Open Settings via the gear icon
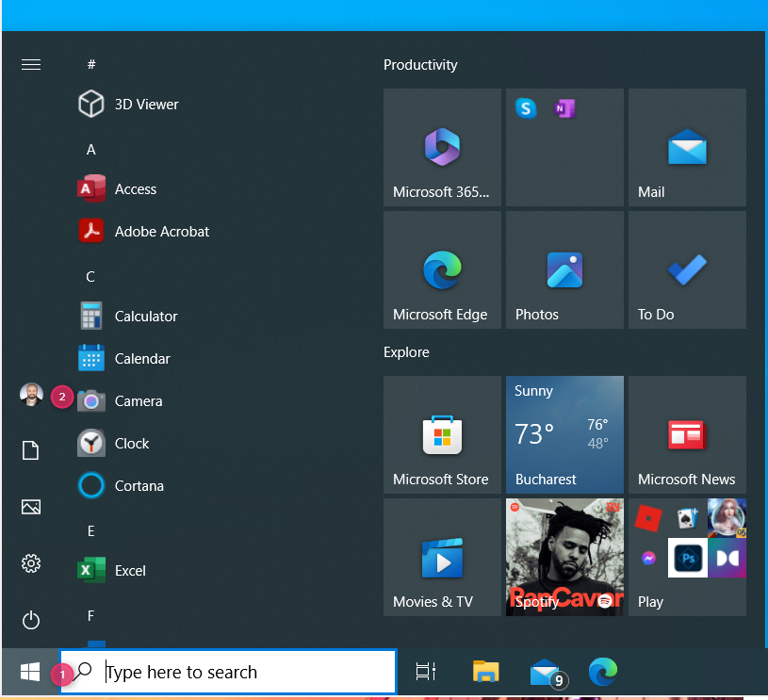This screenshot has width=768, height=700. click(31, 563)
